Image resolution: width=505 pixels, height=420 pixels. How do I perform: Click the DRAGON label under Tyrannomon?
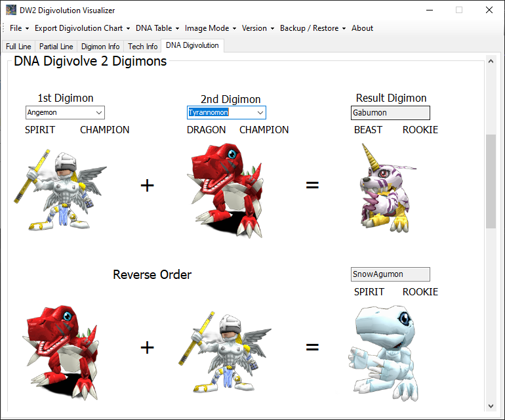pos(206,130)
